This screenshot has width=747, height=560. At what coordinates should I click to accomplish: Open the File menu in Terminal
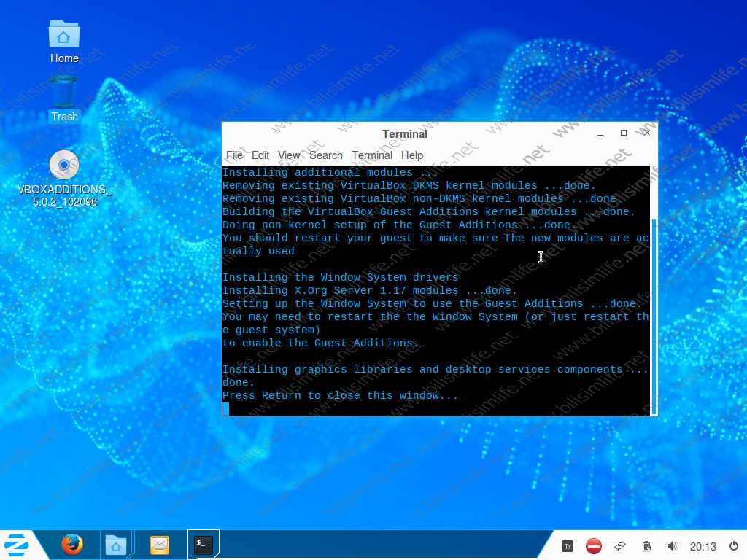coord(234,155)
